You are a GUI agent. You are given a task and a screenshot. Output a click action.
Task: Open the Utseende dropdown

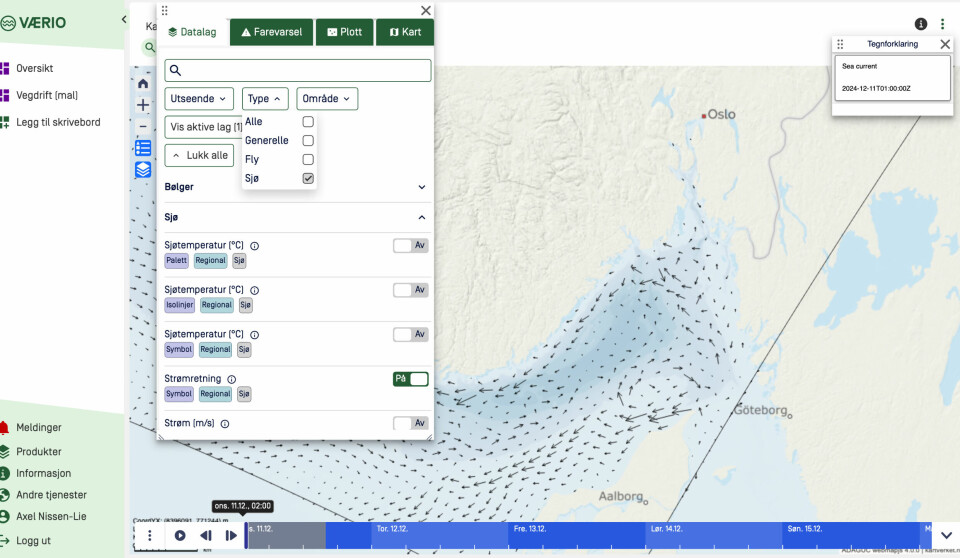[x=200, y=99]
